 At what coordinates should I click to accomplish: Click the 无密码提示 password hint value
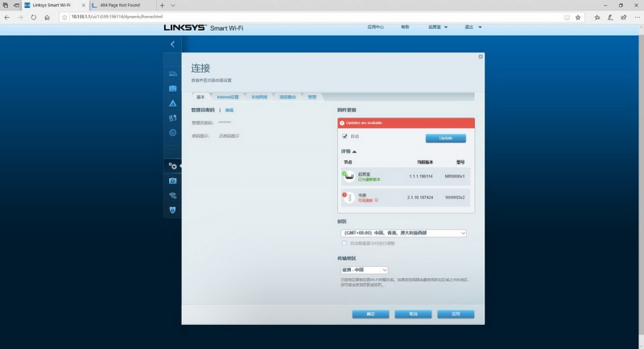pyautogui.click(x=229, y=136)
